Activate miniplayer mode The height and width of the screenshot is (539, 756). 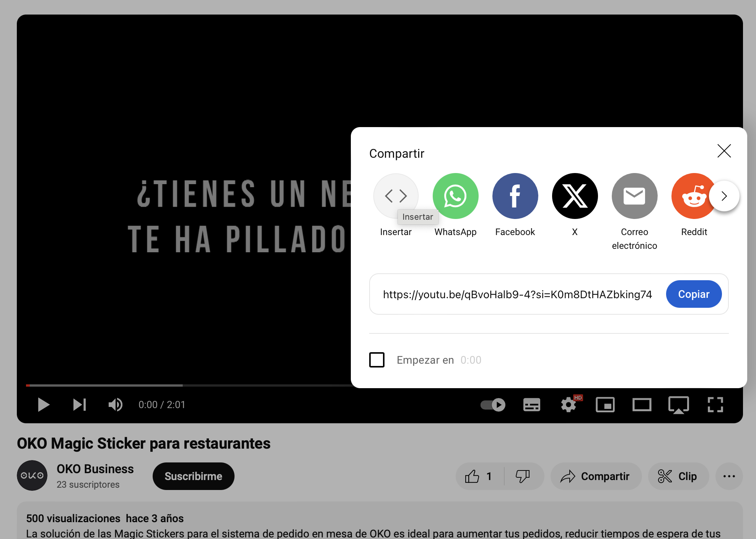605,405
